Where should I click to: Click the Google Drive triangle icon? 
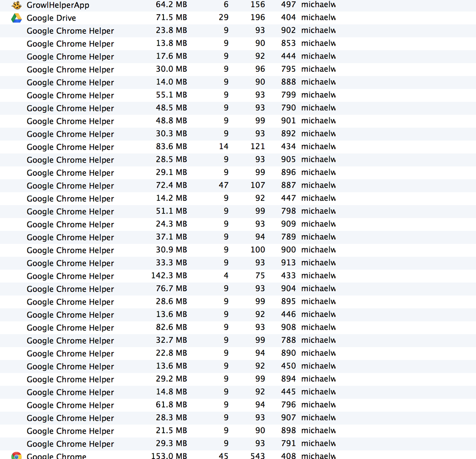tap(16, 18)
